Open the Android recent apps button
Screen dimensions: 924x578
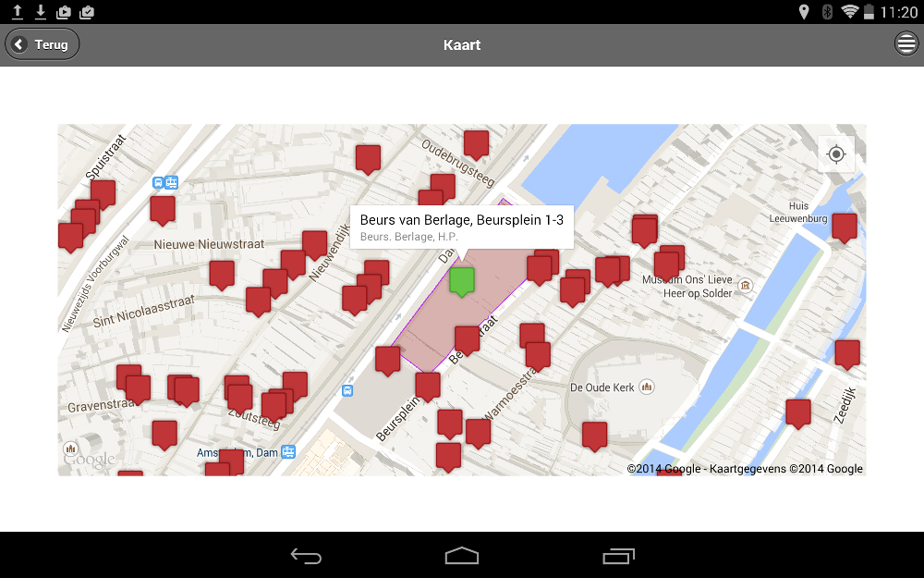(x=618, y=556)
